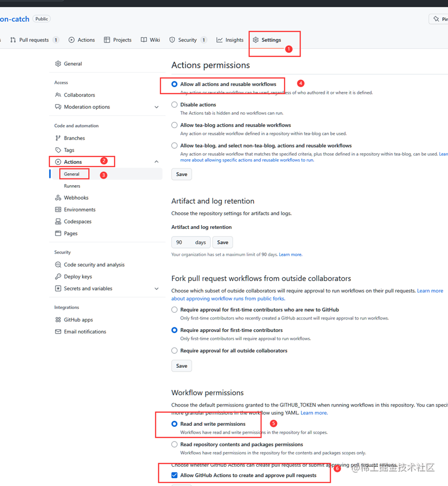448x486 pixels.
Task: Click the Webhooks icon
Action: (x=58, y=198)
